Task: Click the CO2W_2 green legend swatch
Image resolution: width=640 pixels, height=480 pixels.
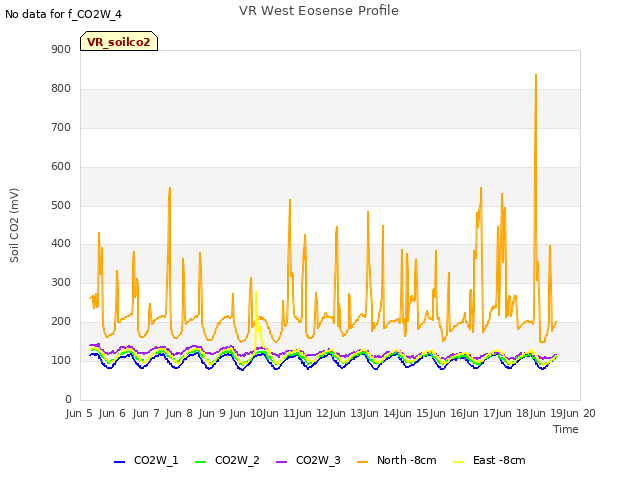Action: (x=200, y=462)
